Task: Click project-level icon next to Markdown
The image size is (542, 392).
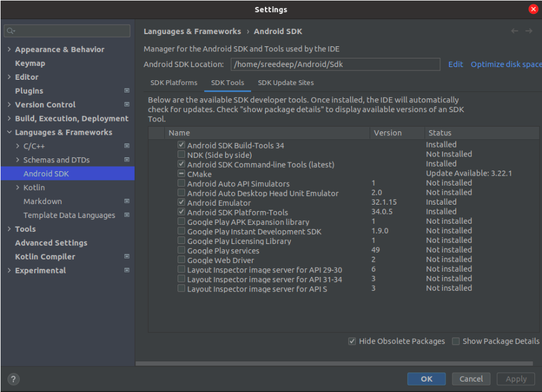Action: click(x=127, y=201)
